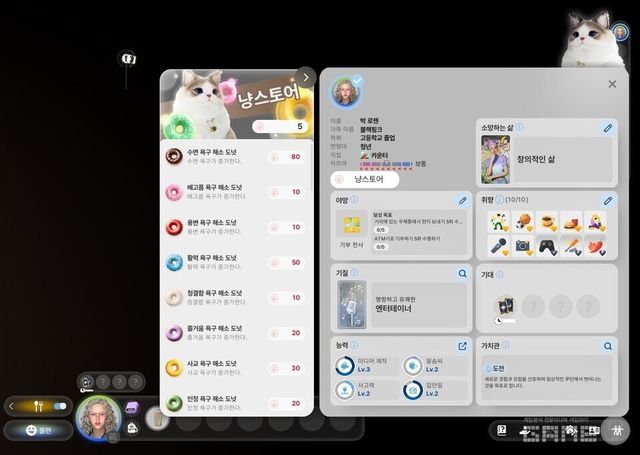640x455 pixels.
Task: Edit the 소망하는 삶 section with pencil icon
Action: pos(607,128)
